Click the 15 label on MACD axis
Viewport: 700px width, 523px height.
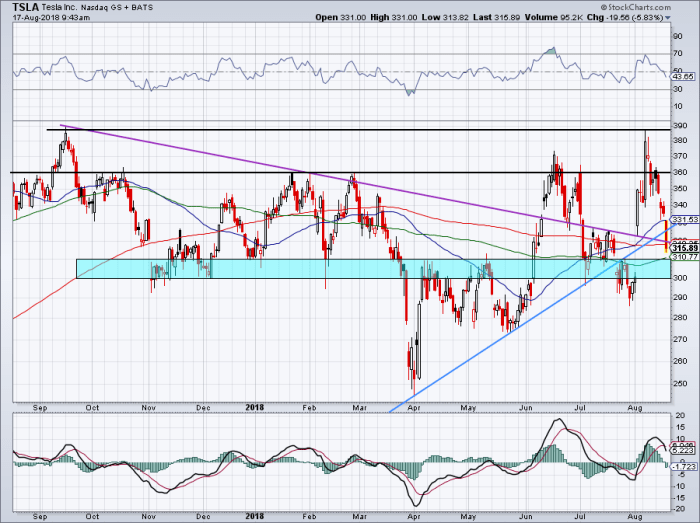coord(680,428)
